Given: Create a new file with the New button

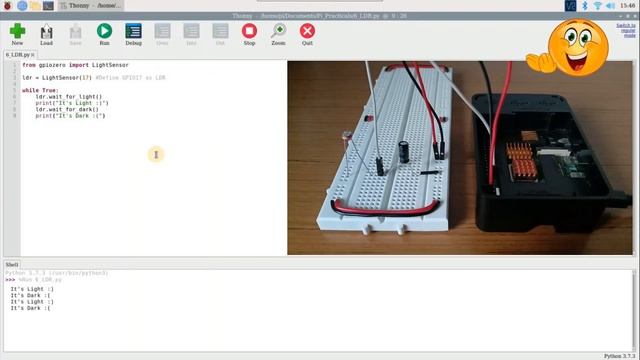Looking at the screenshot, I should tap(17, 34).
